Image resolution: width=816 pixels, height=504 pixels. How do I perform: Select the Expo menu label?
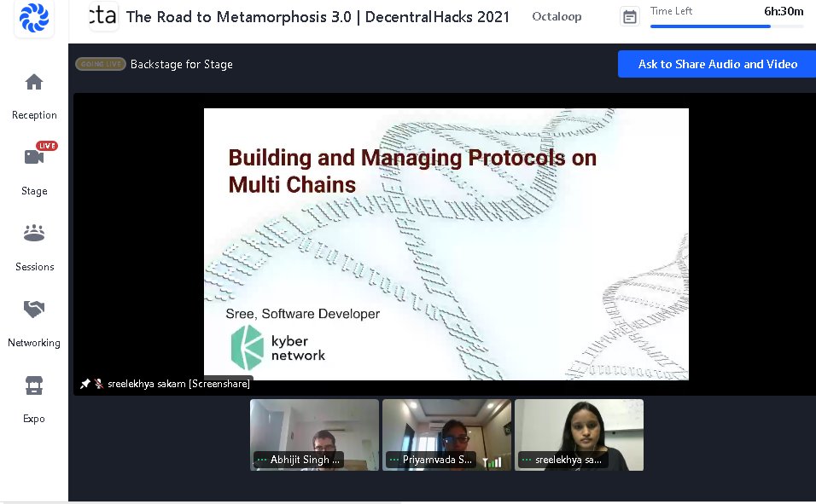34,419
